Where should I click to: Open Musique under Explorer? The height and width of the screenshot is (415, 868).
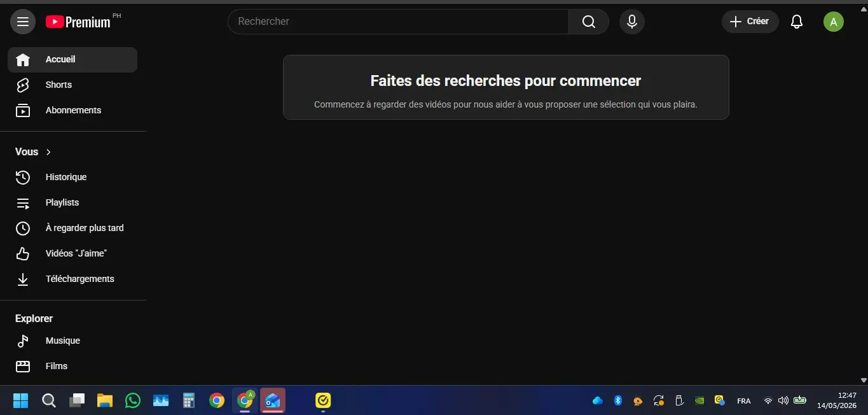[x=72, y=341]
